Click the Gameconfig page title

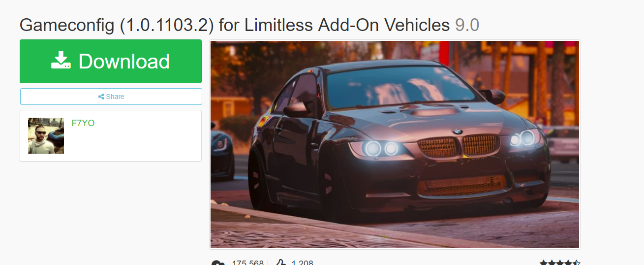coord(235,25)
